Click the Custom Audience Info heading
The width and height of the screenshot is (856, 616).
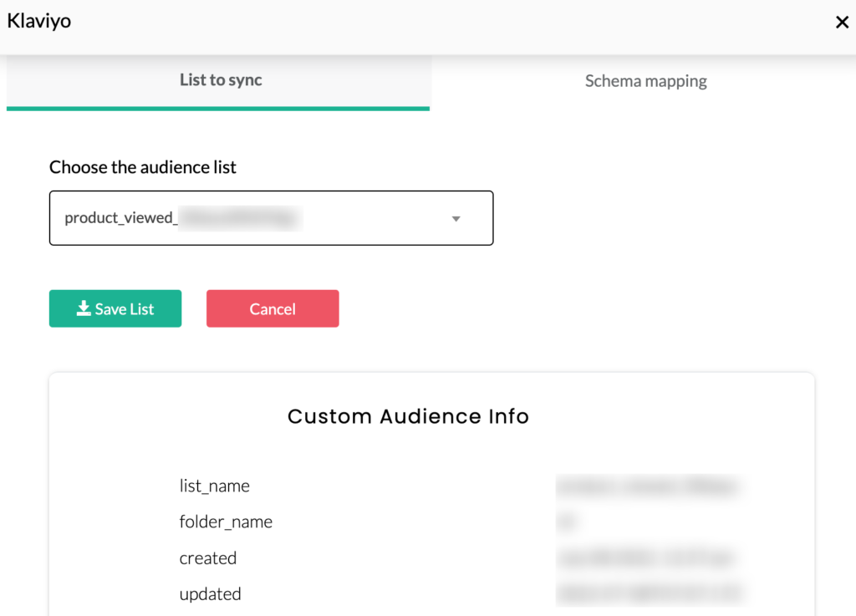408,415
